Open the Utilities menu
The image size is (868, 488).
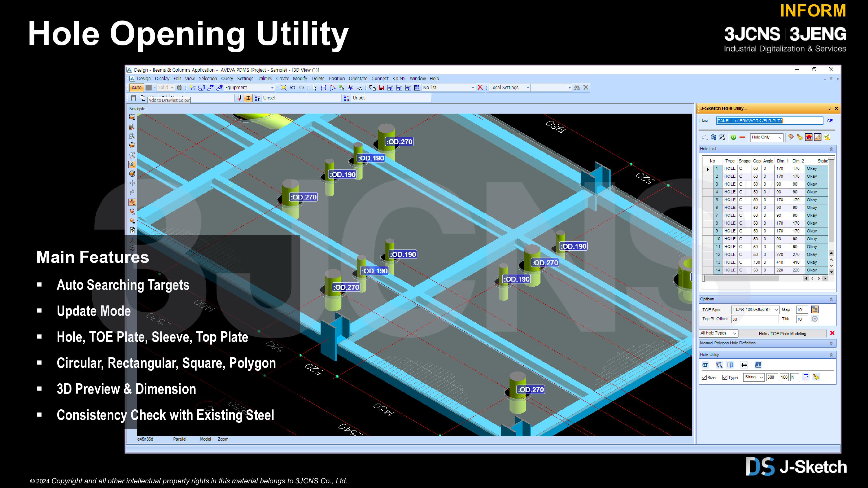coord(264,78)
